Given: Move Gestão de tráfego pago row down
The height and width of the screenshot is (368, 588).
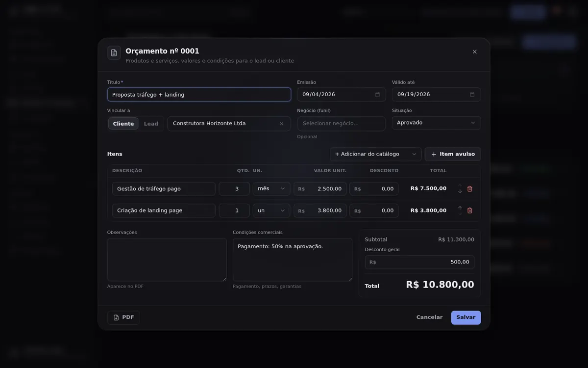Looking at the screenshot, I should pos(460,191).
